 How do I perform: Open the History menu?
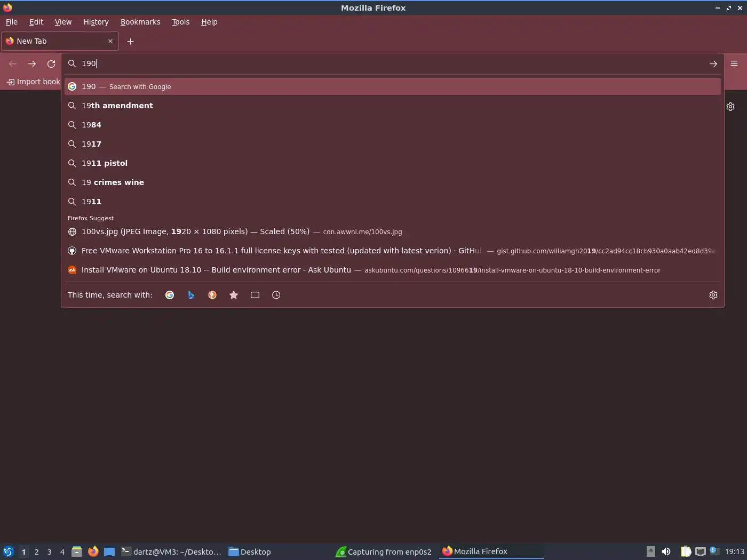click(x=96, y=22)
